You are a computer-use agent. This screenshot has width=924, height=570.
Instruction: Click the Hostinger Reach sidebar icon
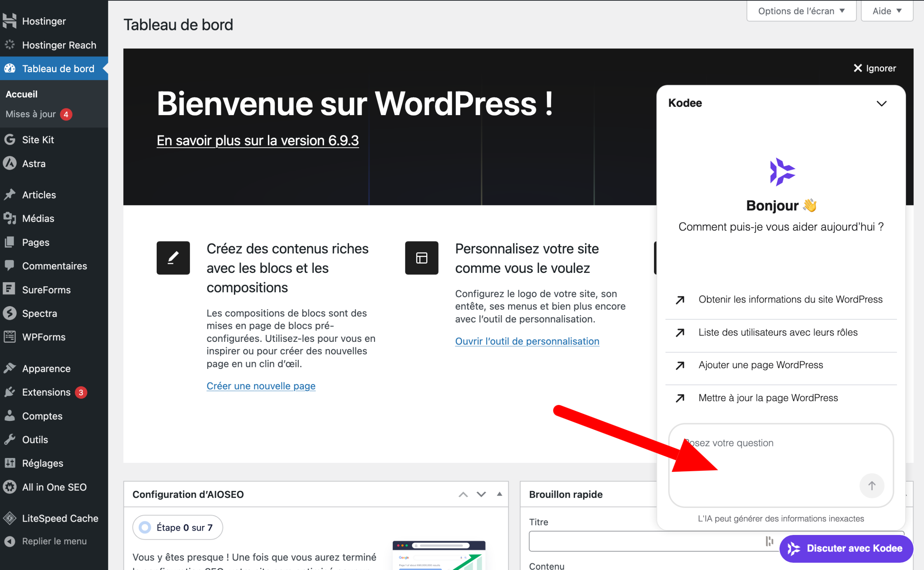tap(10, 45)
